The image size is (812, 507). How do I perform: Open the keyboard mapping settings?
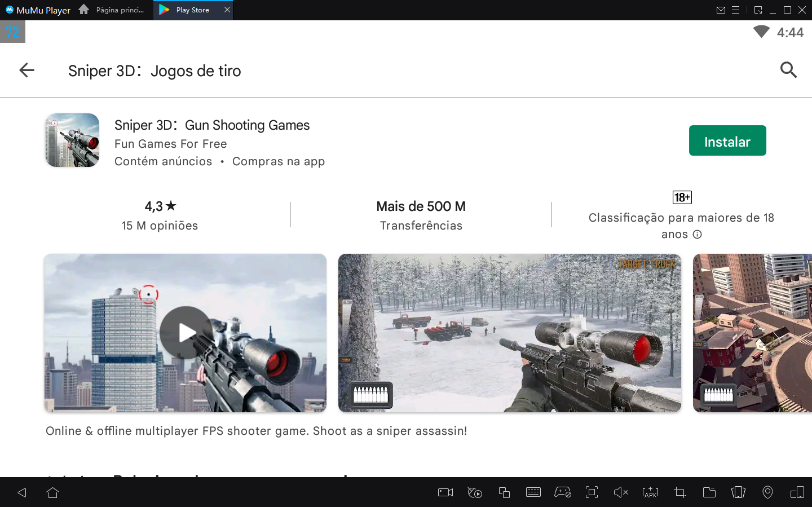tap(533, 492)
